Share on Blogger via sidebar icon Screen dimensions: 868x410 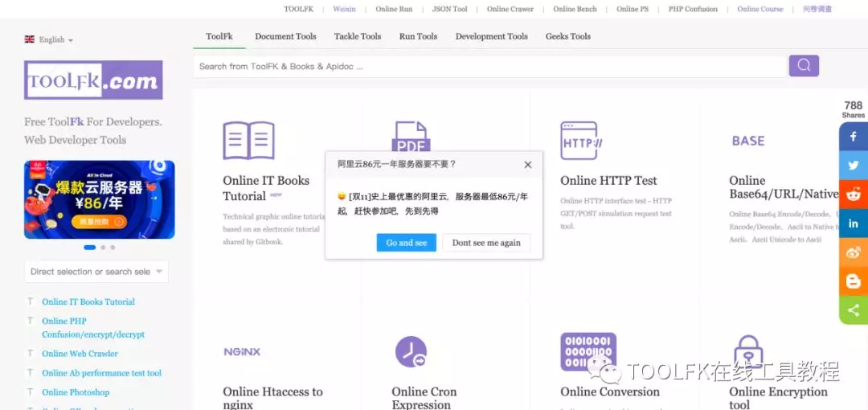(x=854, y=281)
